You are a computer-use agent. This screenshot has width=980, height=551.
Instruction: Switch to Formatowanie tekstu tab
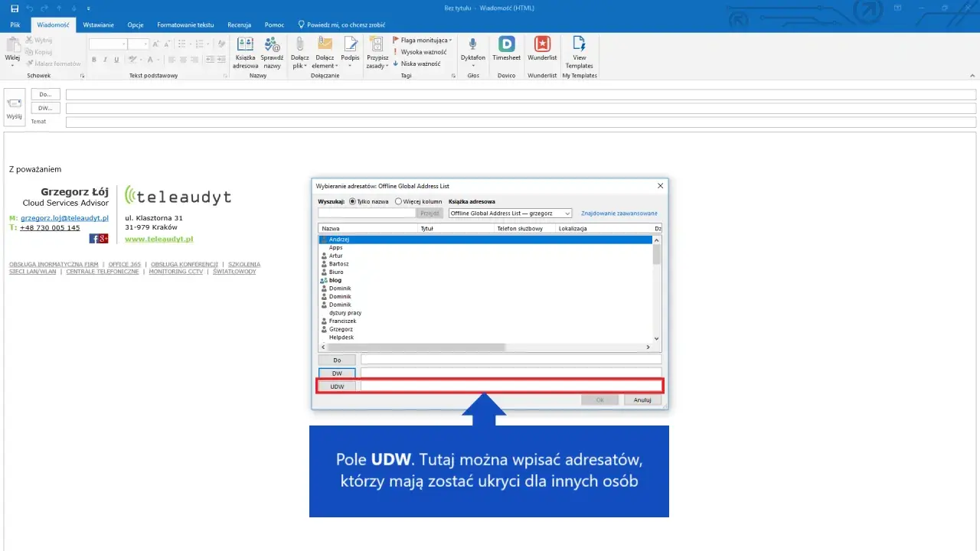tap(185, 24)
